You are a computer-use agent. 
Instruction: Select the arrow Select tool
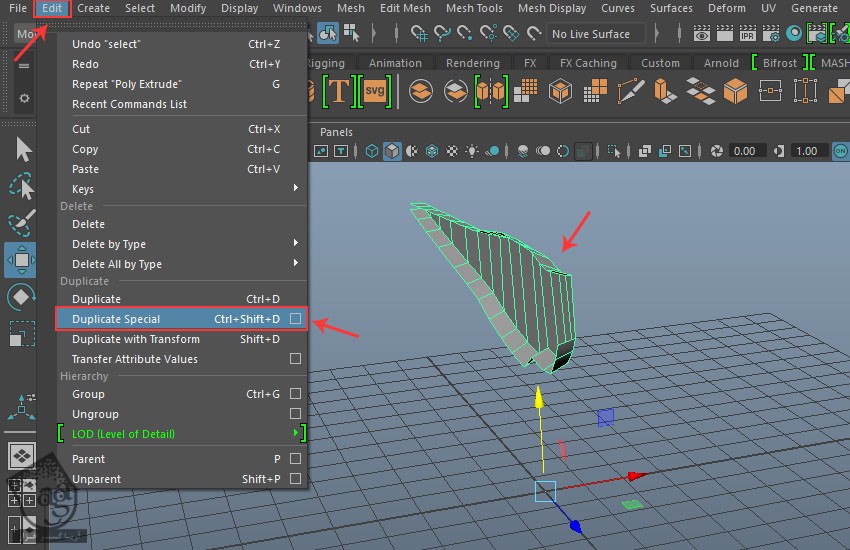pos(21,150)
